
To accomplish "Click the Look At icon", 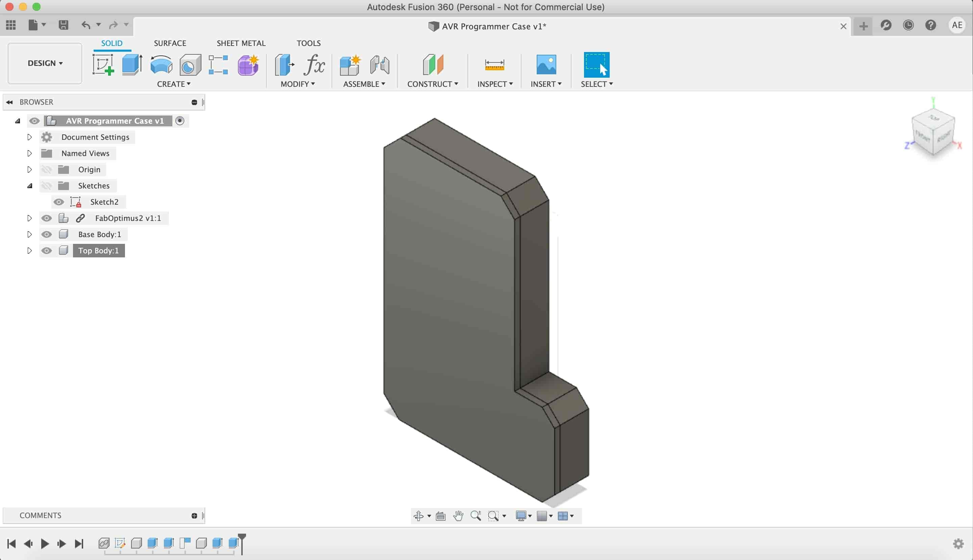I will 440,516.
